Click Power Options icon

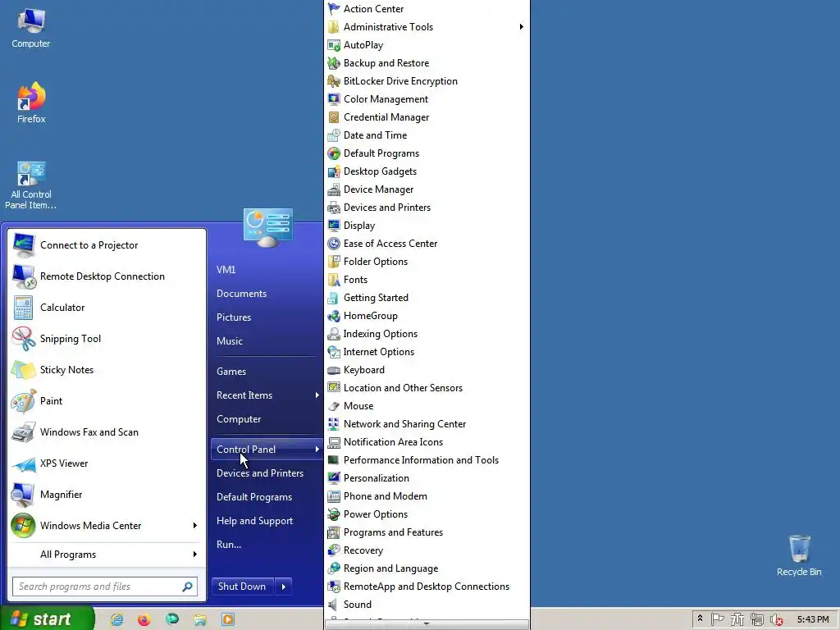click(334, 514)
